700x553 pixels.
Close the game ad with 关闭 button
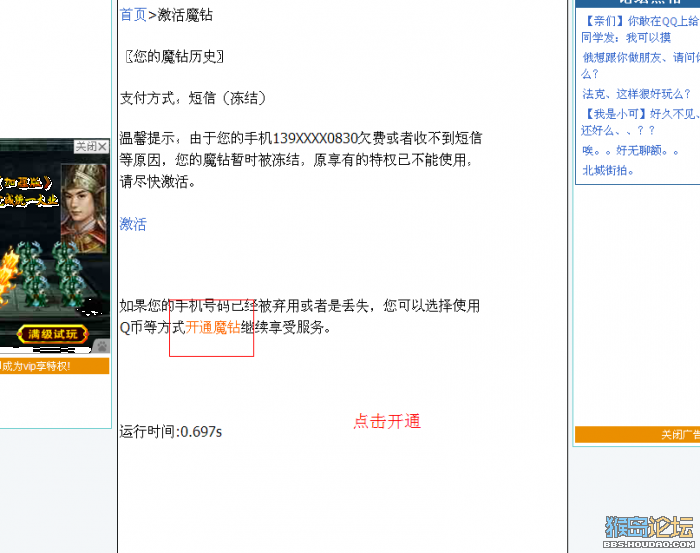click(x=91, y=146)
